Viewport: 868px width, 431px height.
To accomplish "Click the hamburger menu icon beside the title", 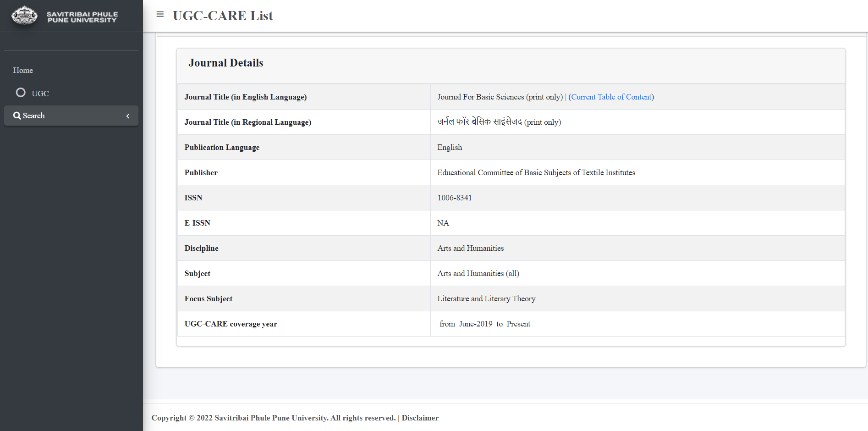I will click(160, 14).
